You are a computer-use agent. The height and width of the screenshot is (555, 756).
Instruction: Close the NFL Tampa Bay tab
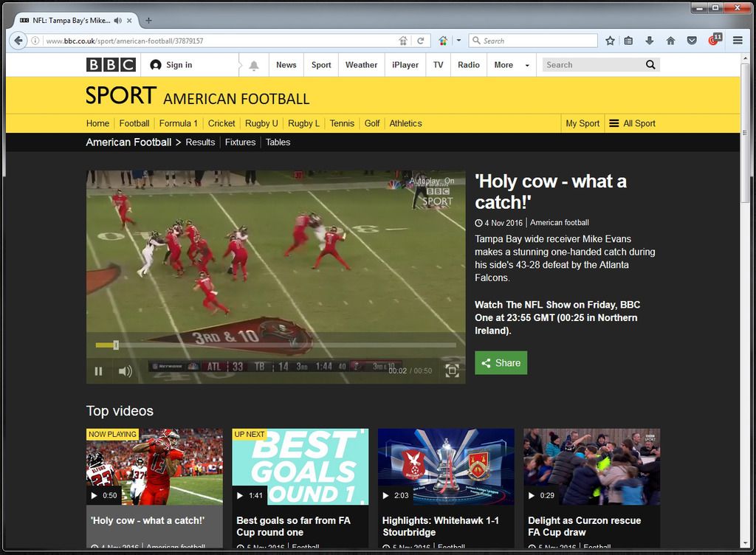click(x=129, y=21)
